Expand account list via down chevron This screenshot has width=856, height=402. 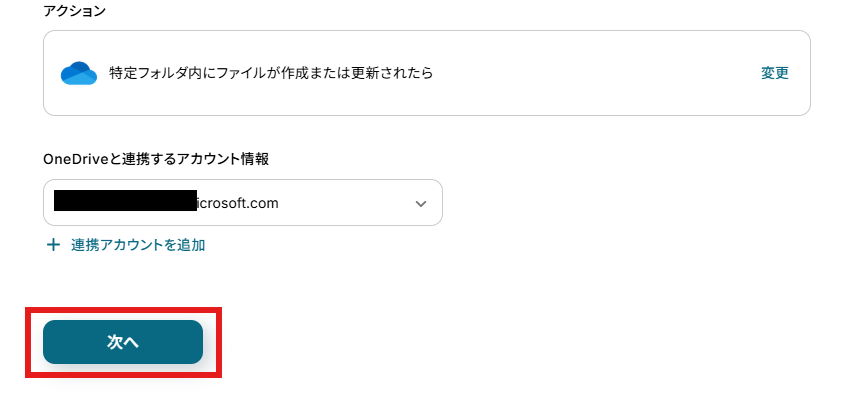pyautogui.click(x=420, y=203)
